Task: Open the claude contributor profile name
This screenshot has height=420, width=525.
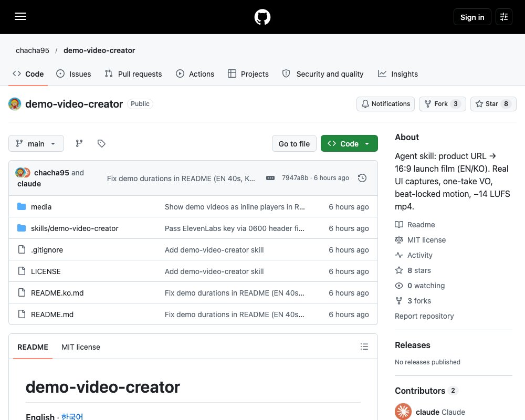Action: pyautogui.click(x=440, y=412)
